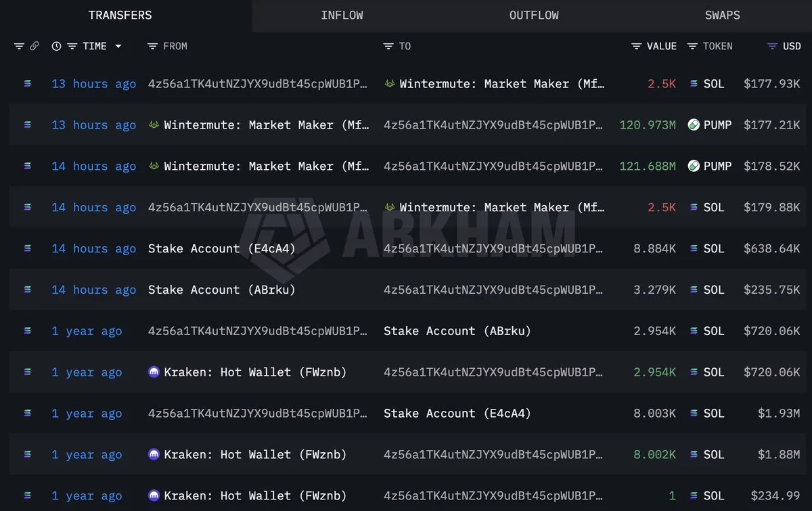Click the value 121.688M
This screenshot has height=511, width=812.
[648, 166]
